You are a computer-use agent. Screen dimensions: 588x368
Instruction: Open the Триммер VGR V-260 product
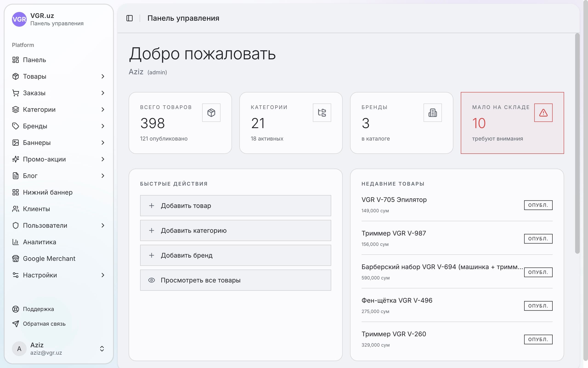394,334
